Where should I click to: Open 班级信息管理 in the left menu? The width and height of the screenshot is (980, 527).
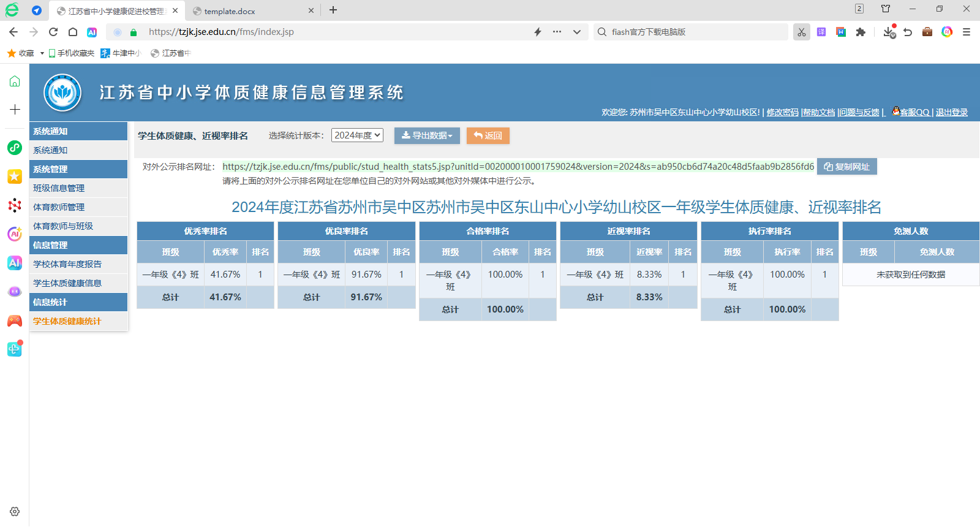pos(59,188)
